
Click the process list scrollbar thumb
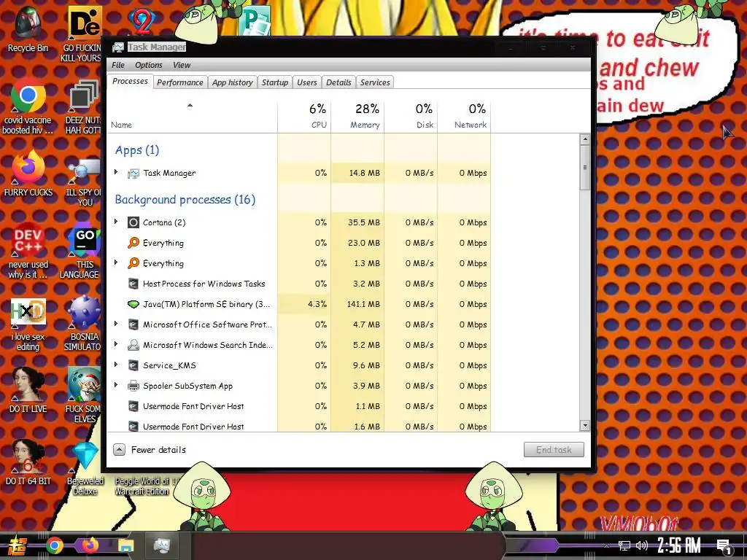584,168
